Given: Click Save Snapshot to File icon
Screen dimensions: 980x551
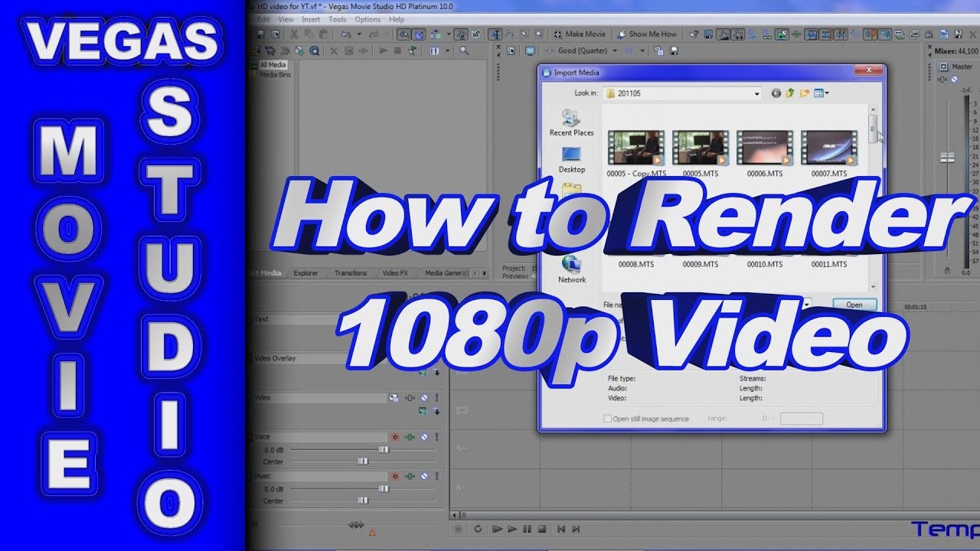Looking at the screenshot, I should [x=674, y=51].
